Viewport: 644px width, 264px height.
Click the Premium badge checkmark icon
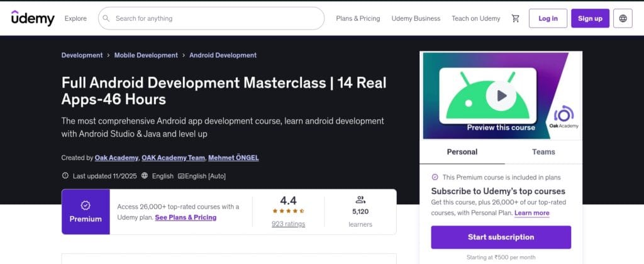(x=86, y=205)
